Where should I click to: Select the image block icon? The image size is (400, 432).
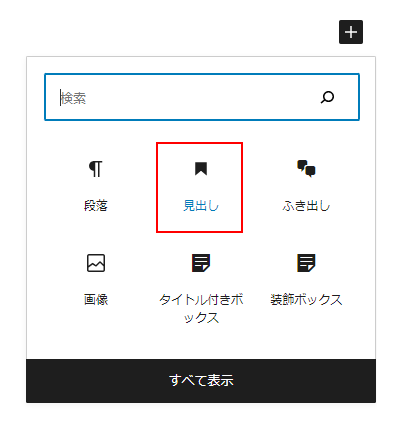[96, 263]
